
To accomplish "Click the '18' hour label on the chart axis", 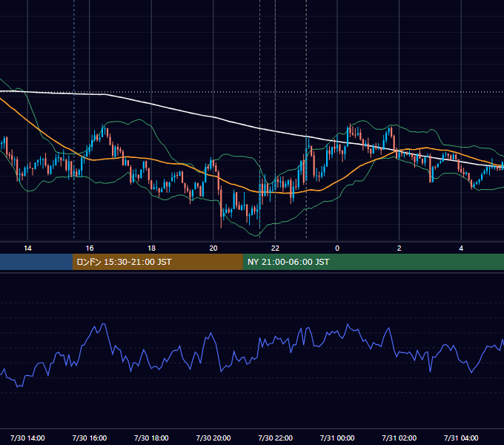I will point(151,248).
